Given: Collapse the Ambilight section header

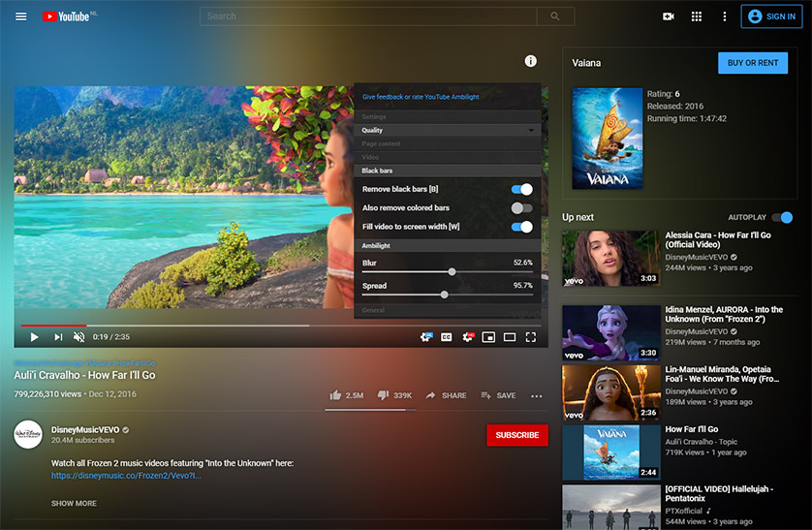Looking at the screenshot, I should point(448,245).
